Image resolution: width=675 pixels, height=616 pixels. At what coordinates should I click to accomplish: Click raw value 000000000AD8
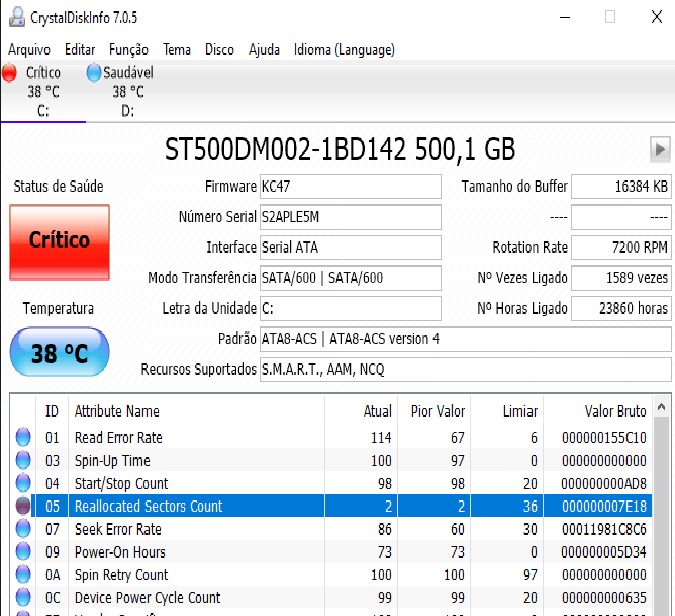coord(604,483)
